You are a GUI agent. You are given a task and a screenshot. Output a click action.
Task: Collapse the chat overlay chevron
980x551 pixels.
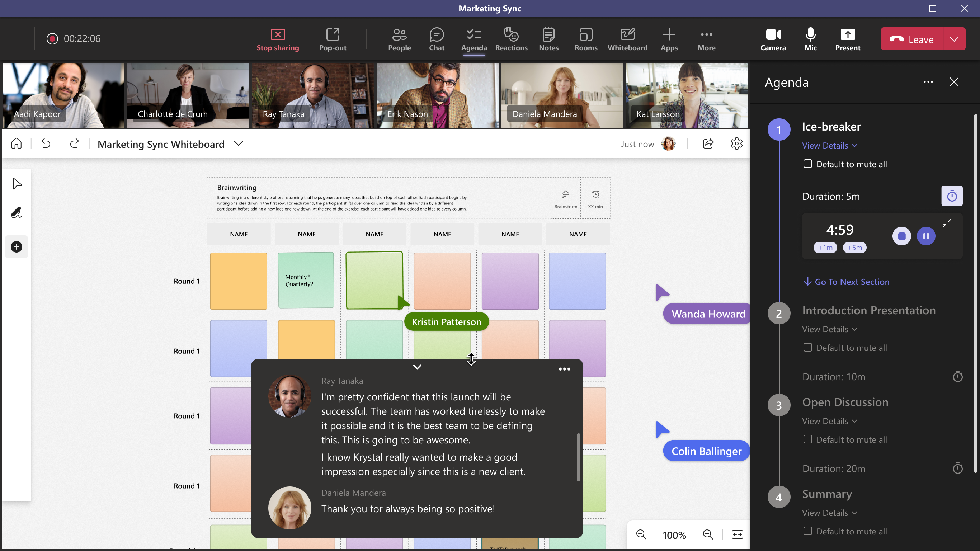tap(417, 367)
